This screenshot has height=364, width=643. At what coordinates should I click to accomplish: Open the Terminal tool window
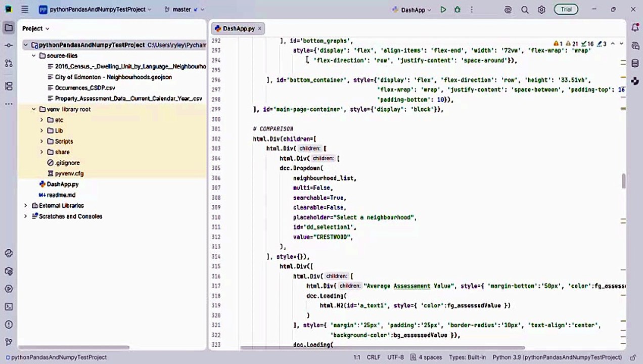click(x=9, y=306)
